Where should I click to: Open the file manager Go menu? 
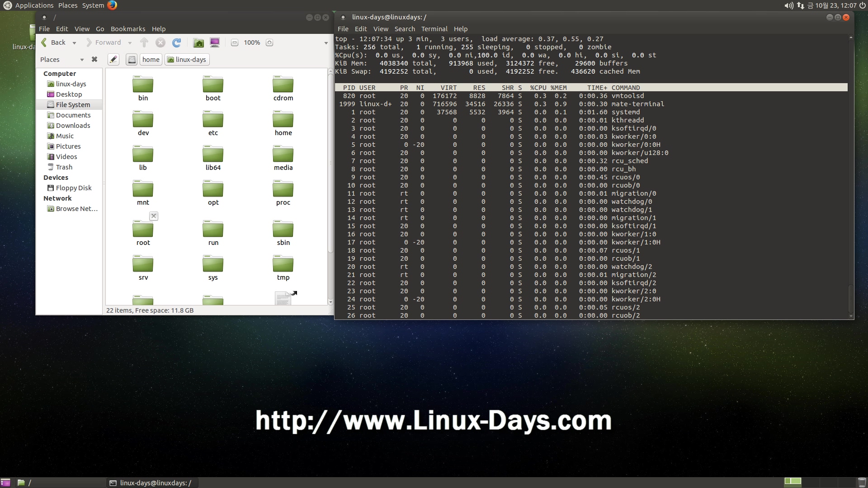[x=100, y=28]
